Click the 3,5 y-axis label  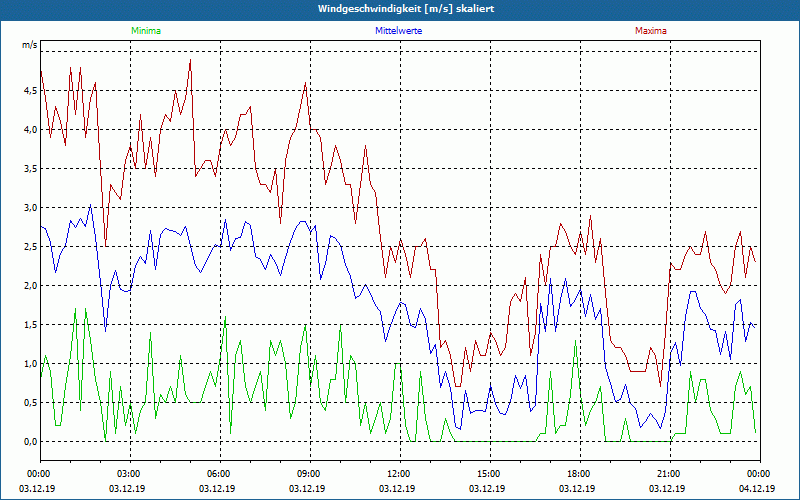(x=30, y=169)
